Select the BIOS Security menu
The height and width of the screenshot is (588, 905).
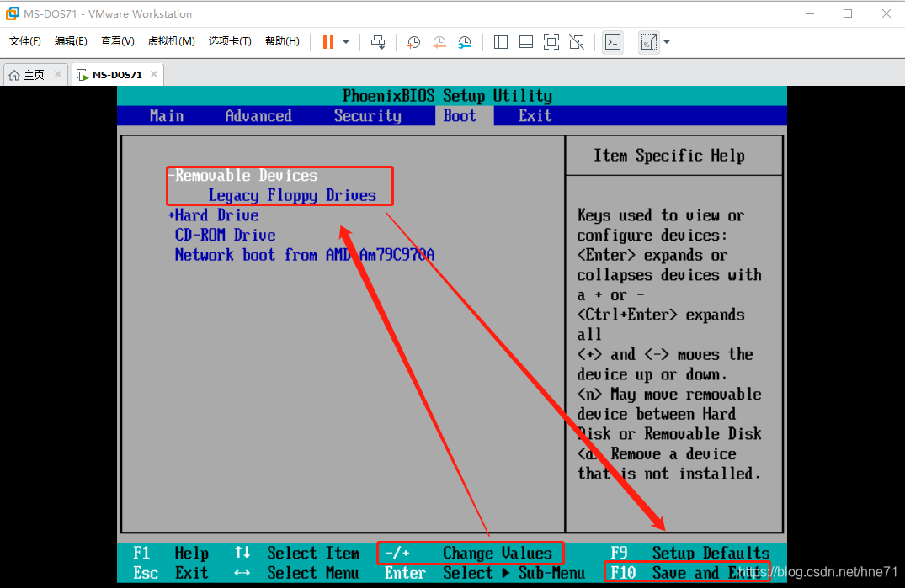(367, 116)
